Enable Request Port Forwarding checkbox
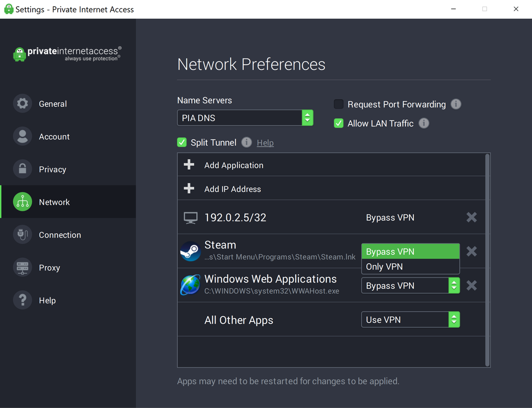Screen dimensions: 532x408 tap(339, 104)
